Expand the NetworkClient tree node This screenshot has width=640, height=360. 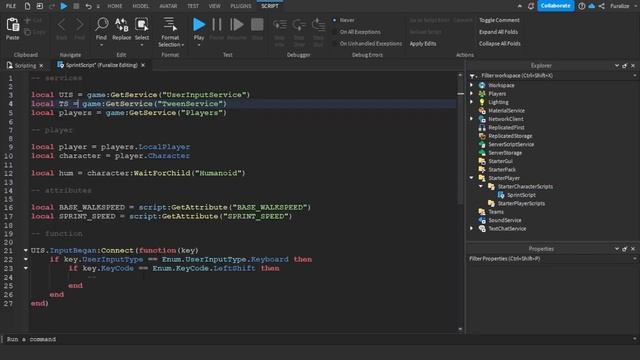[471, 119]
